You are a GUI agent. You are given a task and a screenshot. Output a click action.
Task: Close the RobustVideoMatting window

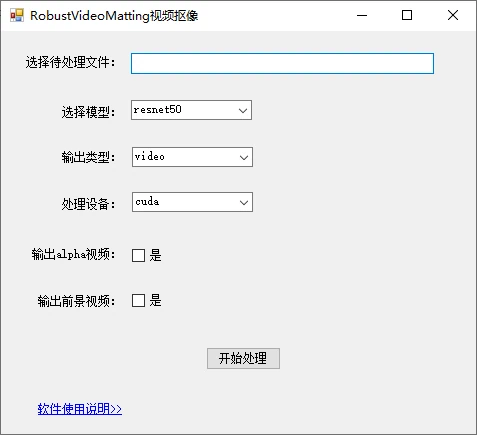[453, 15]
